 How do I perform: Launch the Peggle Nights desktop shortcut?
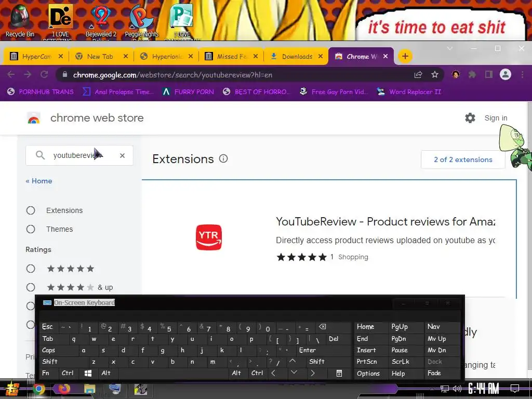point(141,20)
